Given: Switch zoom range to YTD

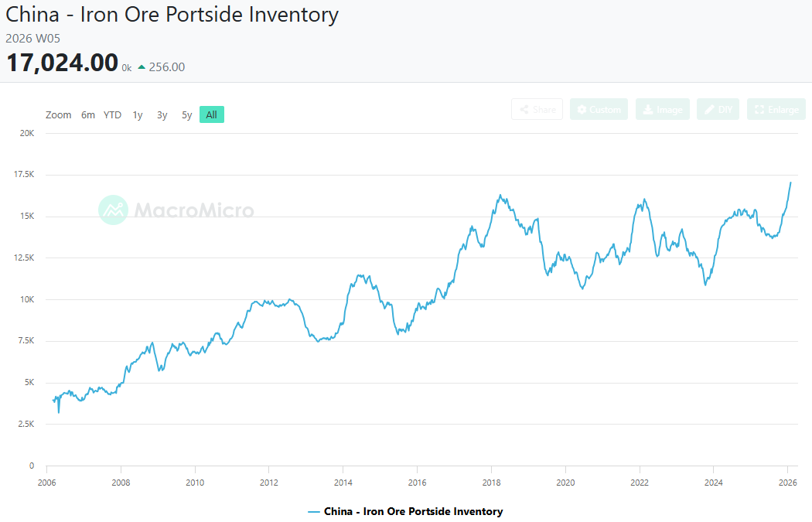Looking at the screenshot, I should pyautogui.click(x=113, y=115).
